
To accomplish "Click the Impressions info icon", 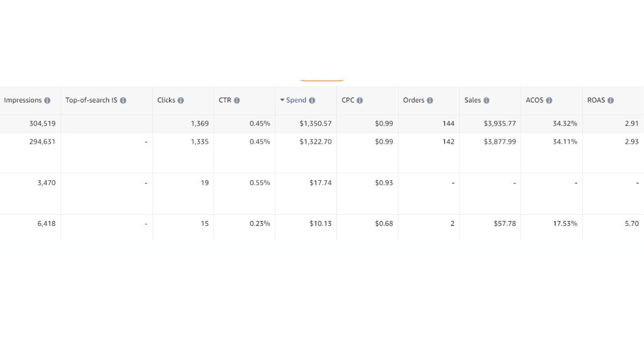I will point(47,100).
